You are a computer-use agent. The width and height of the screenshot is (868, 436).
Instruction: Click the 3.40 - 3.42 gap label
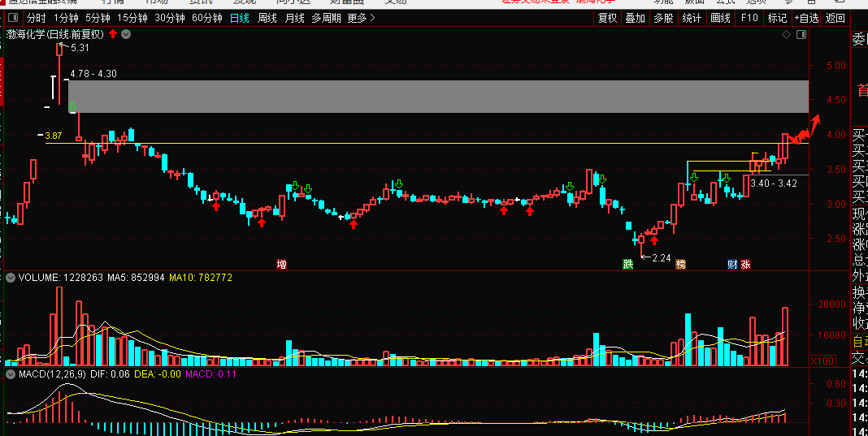(x=774, y=183)
